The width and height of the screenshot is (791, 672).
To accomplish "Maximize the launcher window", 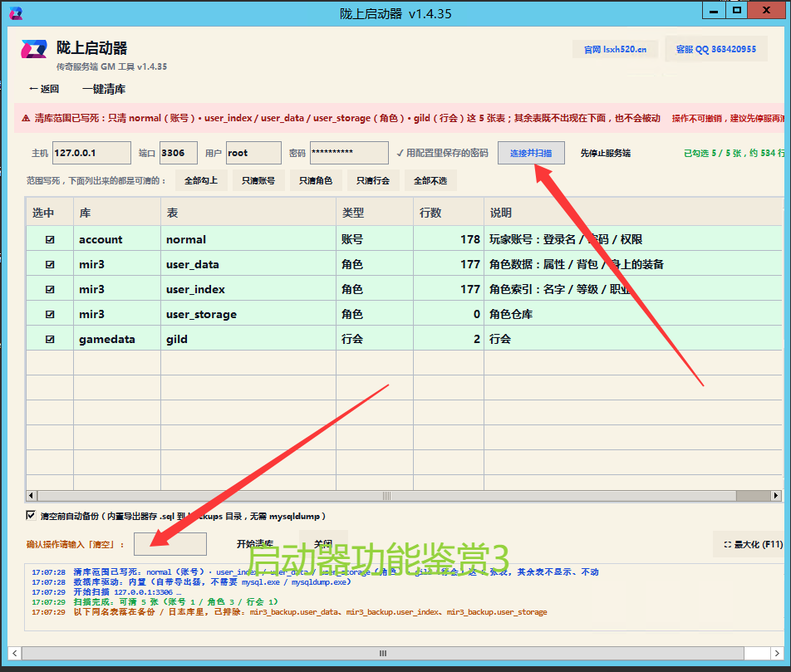I will (x=737, y=11).
